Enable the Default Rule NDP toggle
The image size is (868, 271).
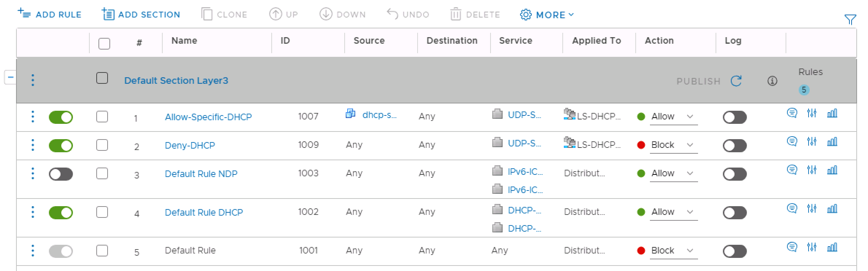pos(61,174)
